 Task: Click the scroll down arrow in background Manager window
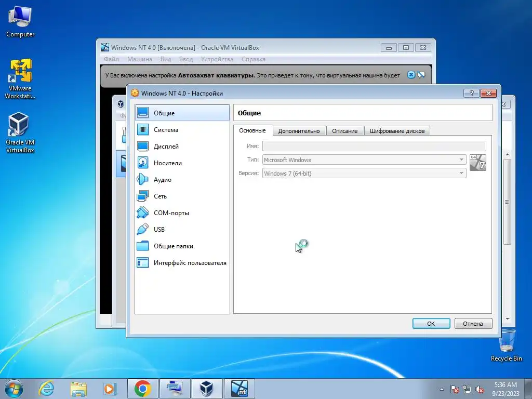[507, 318]
